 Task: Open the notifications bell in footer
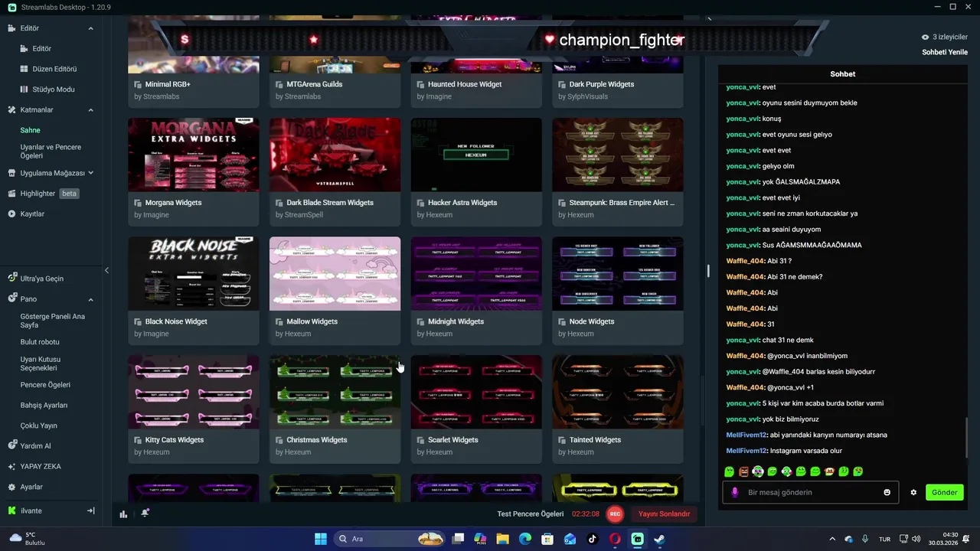pyautogui.click(x=145, y=514)
